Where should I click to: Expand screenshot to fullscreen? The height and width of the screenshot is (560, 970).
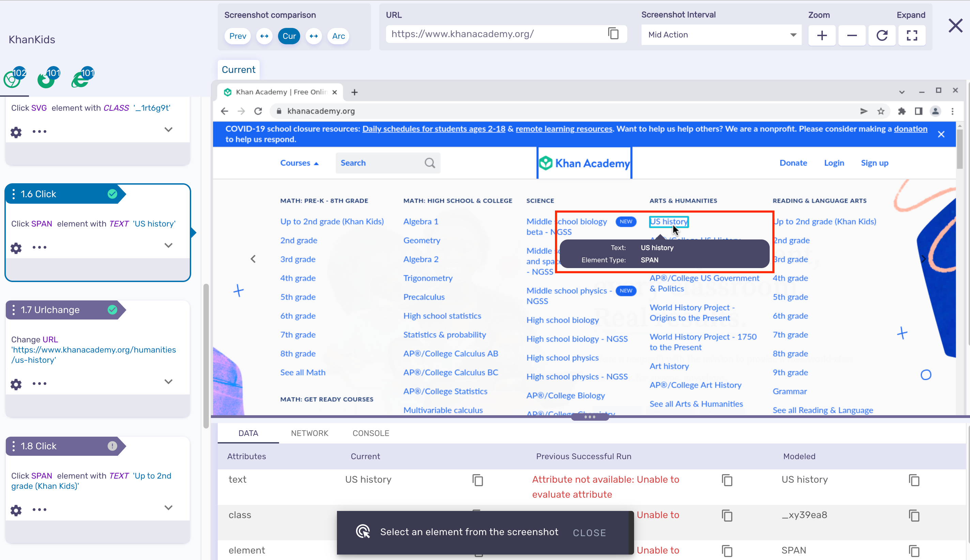pos(912,35)
